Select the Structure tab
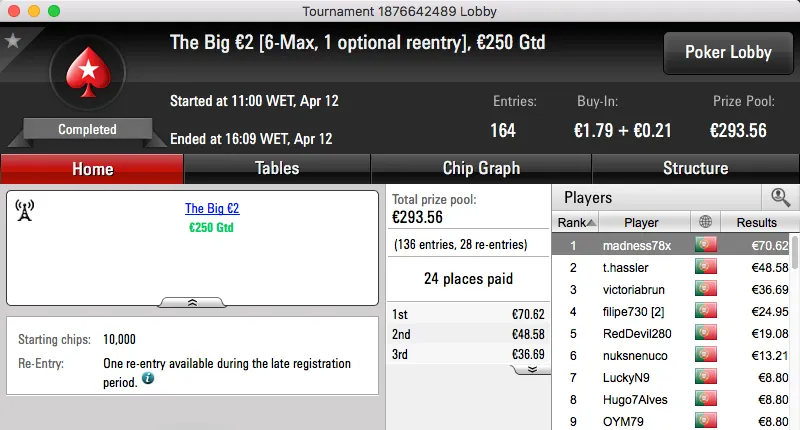Image resolution: width=800 pixels, height=430 pixels. tap(695, 168)
